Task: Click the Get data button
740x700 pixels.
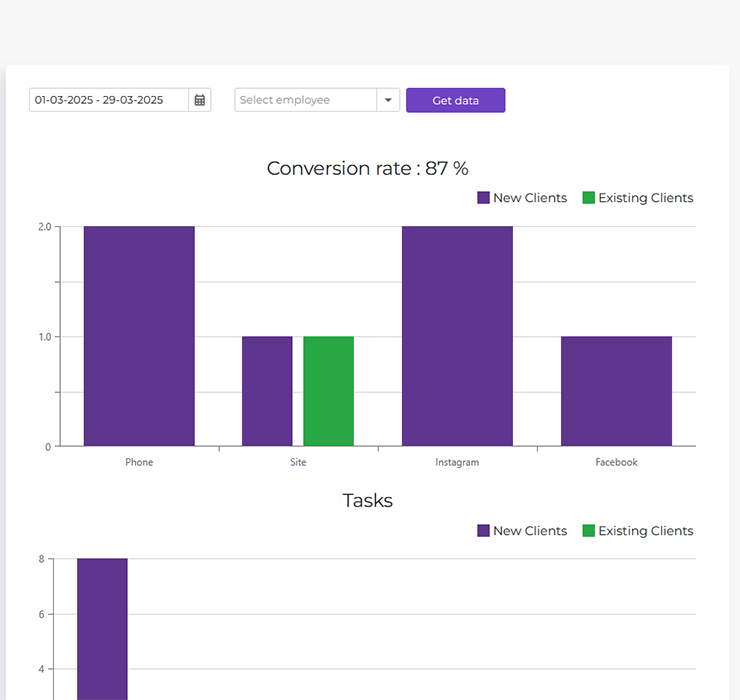Action: click(x=455, y=100)
